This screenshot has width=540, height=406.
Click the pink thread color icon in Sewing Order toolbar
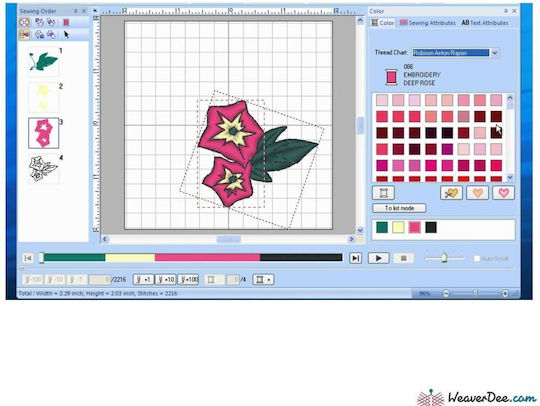tap(66, 22)
